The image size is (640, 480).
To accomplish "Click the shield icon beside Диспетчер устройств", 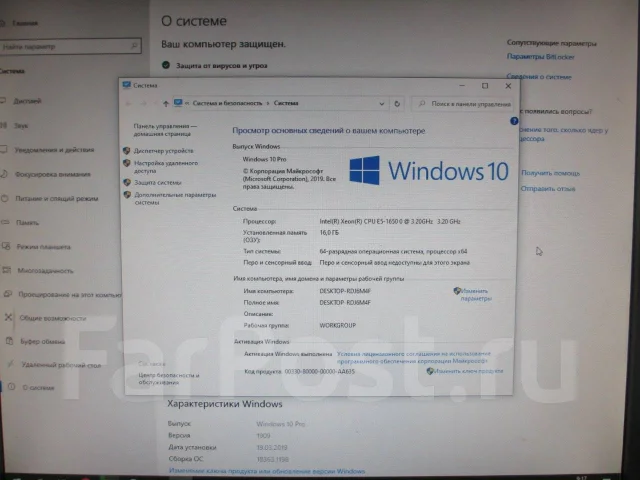I will 127,151.
